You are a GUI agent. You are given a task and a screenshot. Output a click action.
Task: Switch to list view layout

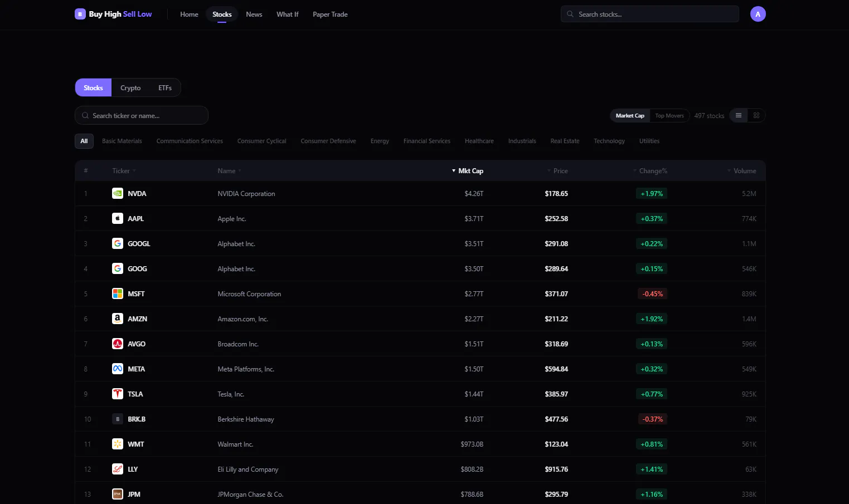[x=739, y=115]
